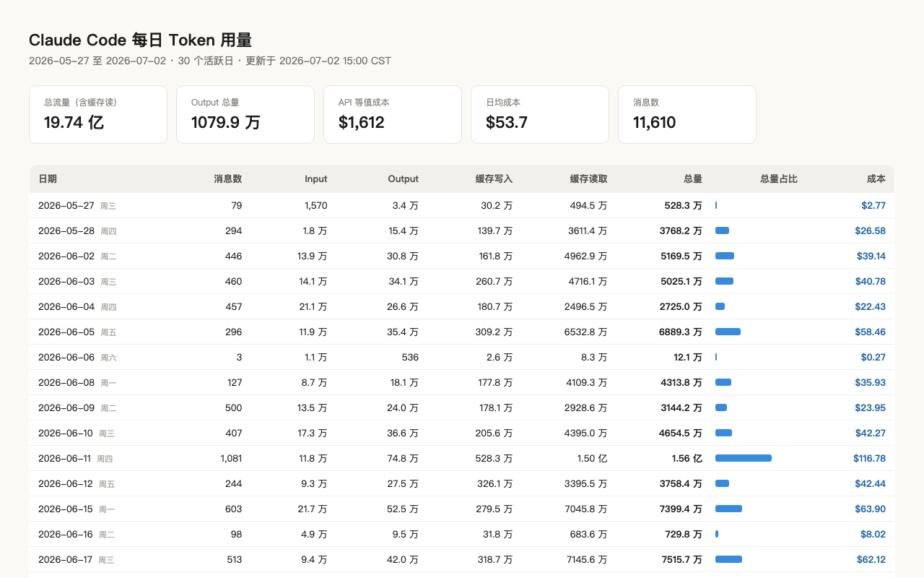This screenshot has height=578, width=924.
Task: Select the API 等值成本 $1,612 card
Action: pyautogui.click(x=393, y=114)
